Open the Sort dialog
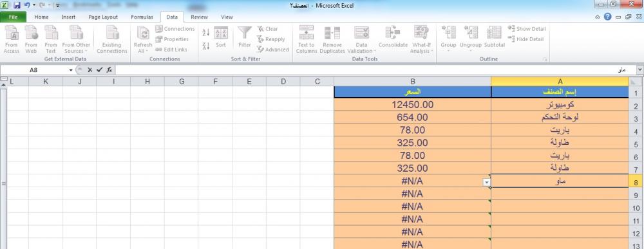This screenshot has height=249, width=644. (221, 38)
